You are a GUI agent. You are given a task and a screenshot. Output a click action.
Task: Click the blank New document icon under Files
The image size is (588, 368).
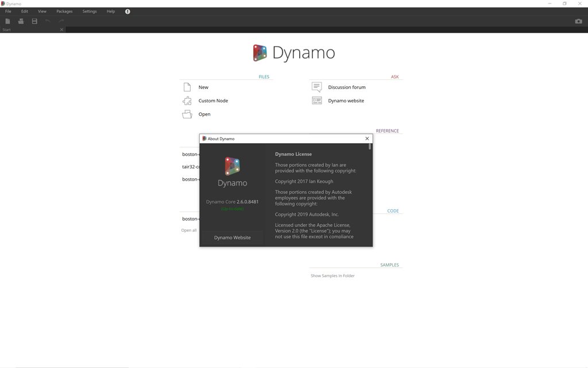click(187, 87)
